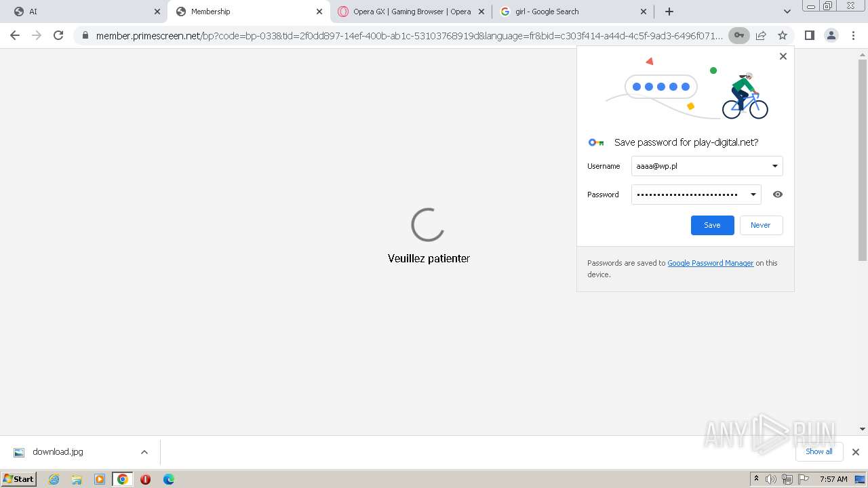Click the 7:57 AM clock
The height and width of the screenshot is (488, 868).
833,479
